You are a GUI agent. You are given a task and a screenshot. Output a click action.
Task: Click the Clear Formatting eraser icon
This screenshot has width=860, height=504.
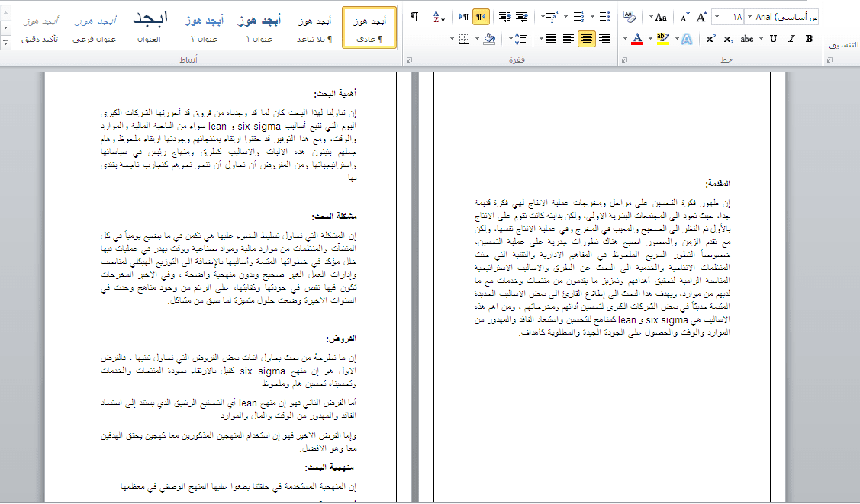(x=630, y=17)
